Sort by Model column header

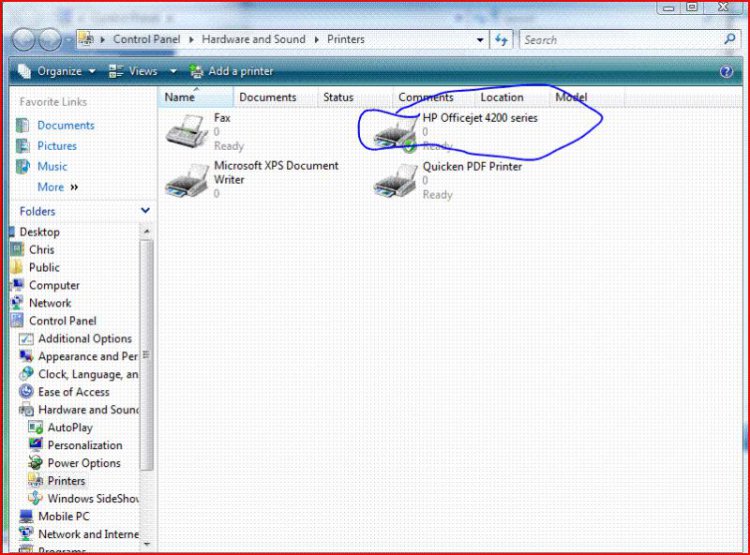[x=586, y=97]
